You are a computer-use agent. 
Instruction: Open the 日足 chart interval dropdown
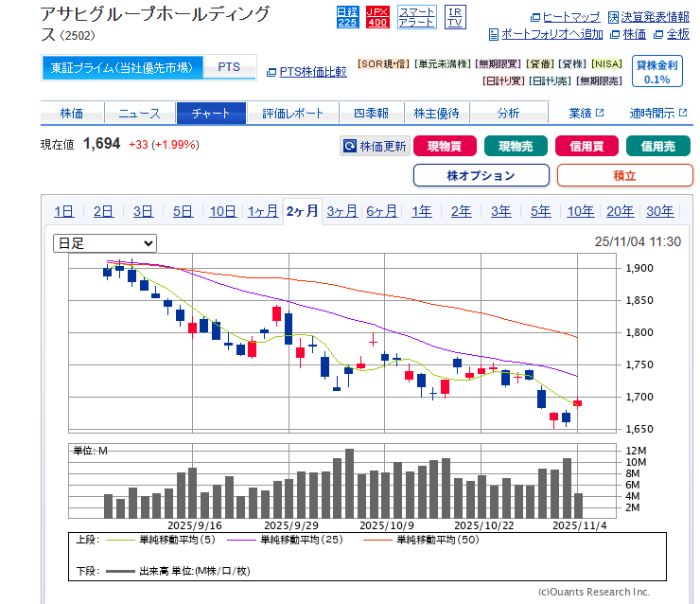(104, 243)
